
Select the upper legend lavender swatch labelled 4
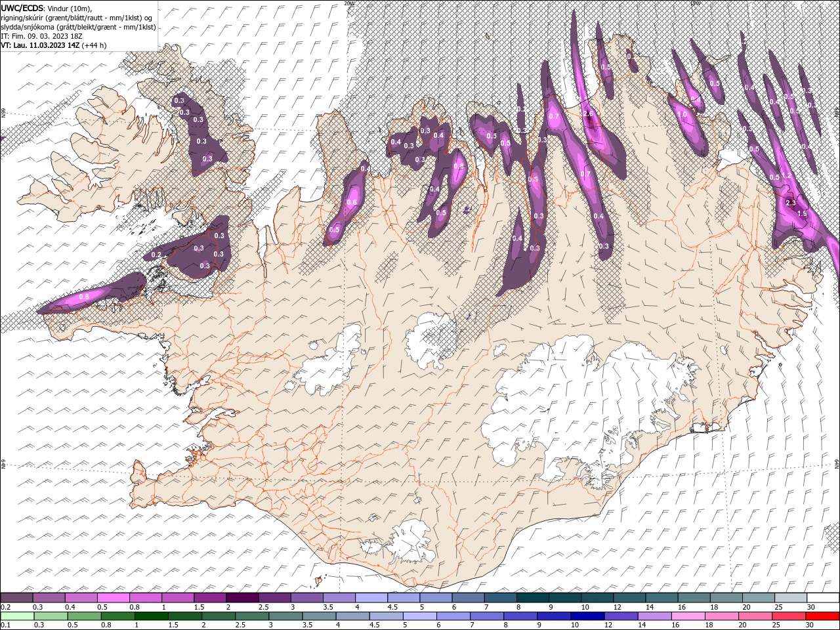(x=371, y=598)
